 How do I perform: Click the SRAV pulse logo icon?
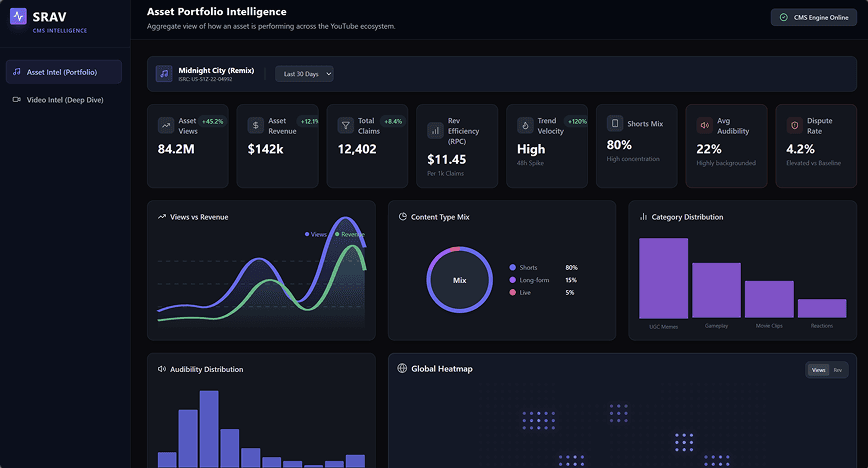(18, 16)
